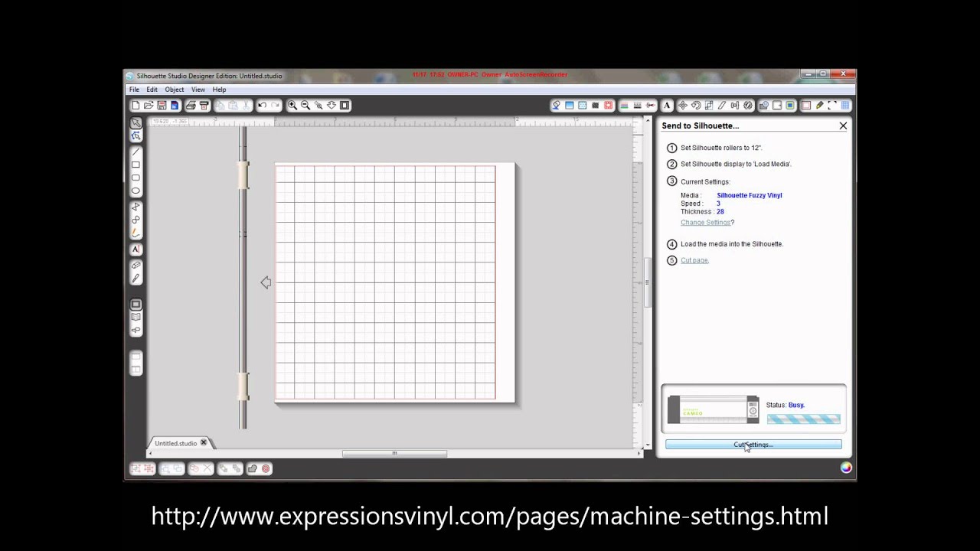Open the Object menu
This screenshot has width=980, height=551.
pyautogui.click(x=175, y=90)
